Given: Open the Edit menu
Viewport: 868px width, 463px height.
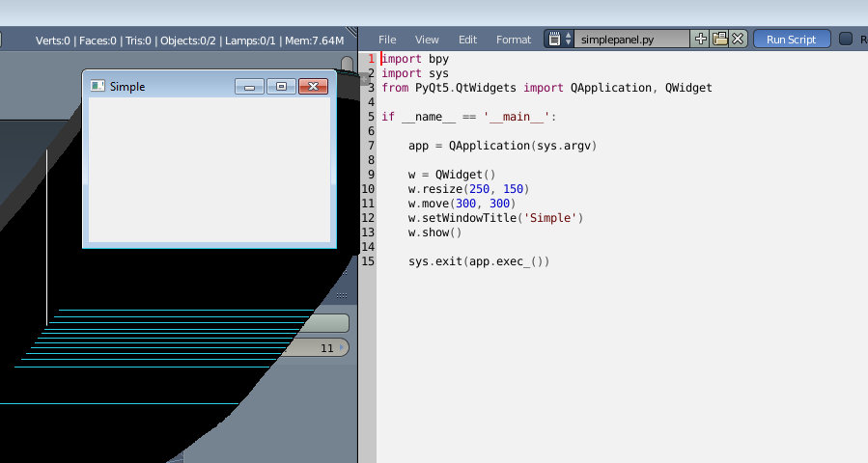Looking at the screenshot, I should 467,40.
